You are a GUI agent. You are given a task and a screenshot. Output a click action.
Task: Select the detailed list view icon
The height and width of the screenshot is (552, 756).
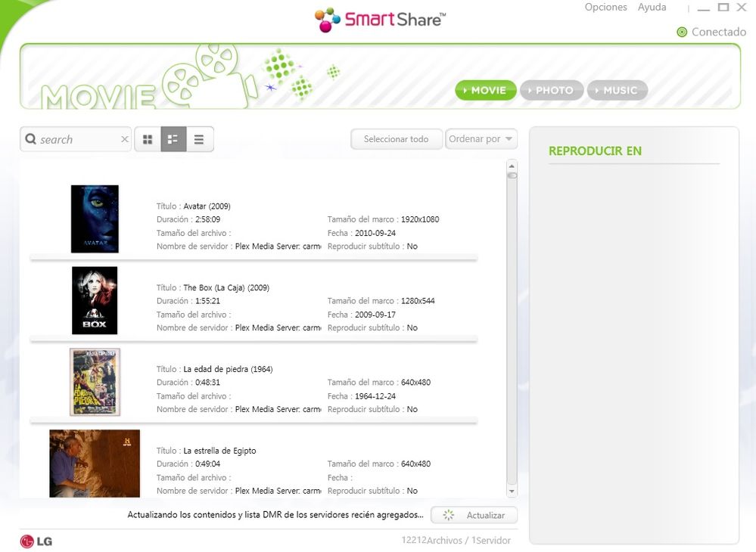coord(173,139)
